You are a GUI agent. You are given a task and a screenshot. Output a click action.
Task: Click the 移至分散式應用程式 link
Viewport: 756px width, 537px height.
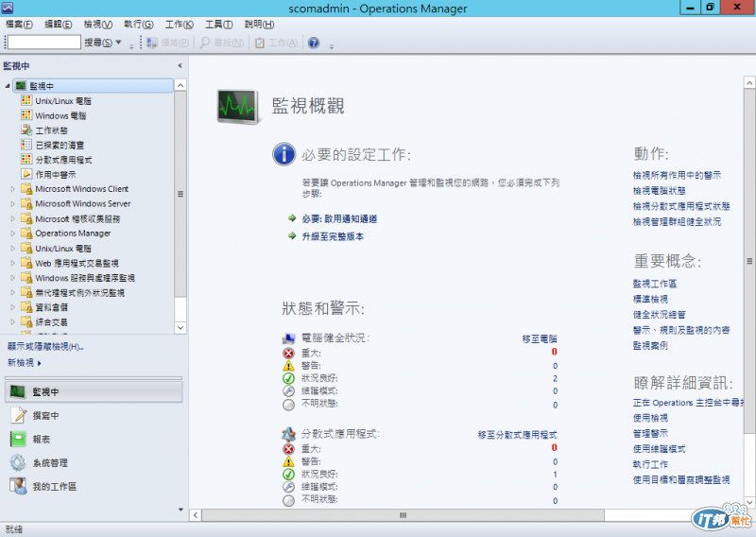pyautogui.click(x=517, y=435)
